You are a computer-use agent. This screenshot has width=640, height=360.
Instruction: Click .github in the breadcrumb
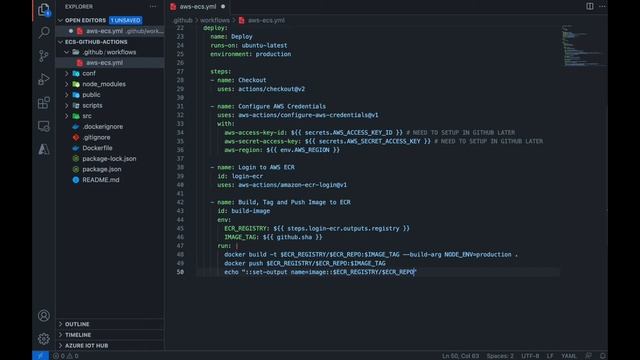click(x=182, y=20)
